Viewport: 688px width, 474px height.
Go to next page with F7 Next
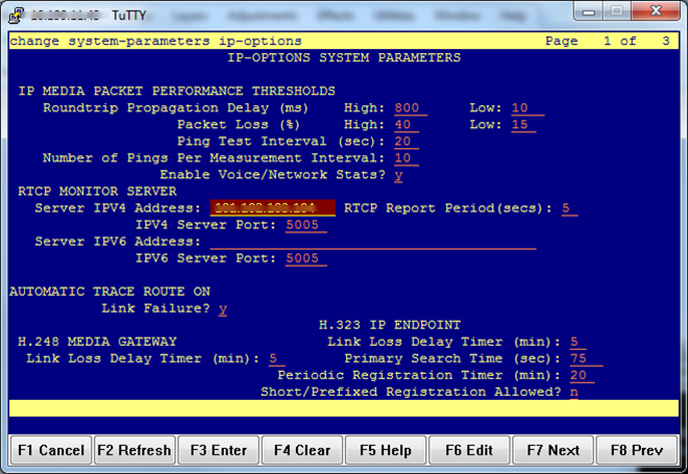coord(553,450)
